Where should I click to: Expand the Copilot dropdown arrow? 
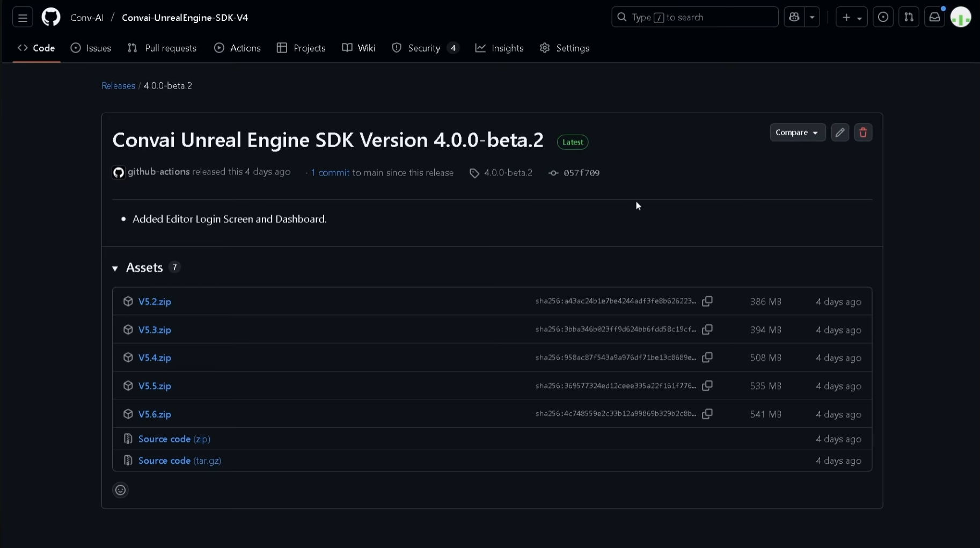(x=812, y=17)
